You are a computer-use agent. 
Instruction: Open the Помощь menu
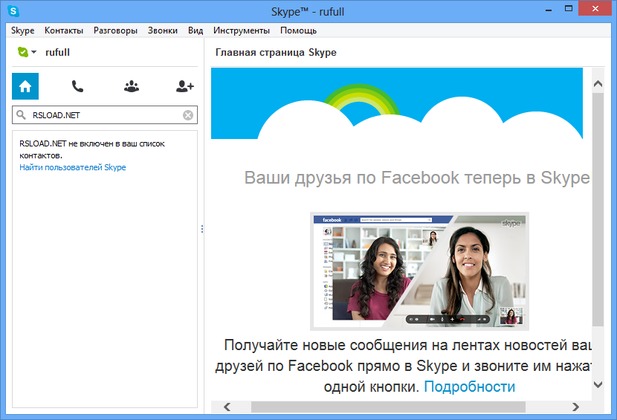[x=298, y=30]
